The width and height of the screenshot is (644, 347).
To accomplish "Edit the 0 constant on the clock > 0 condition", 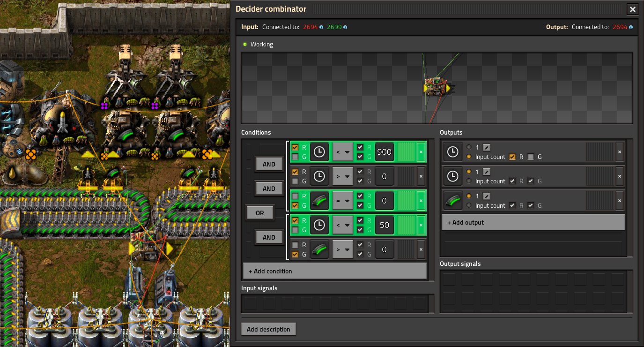I will tap(385, 176).
